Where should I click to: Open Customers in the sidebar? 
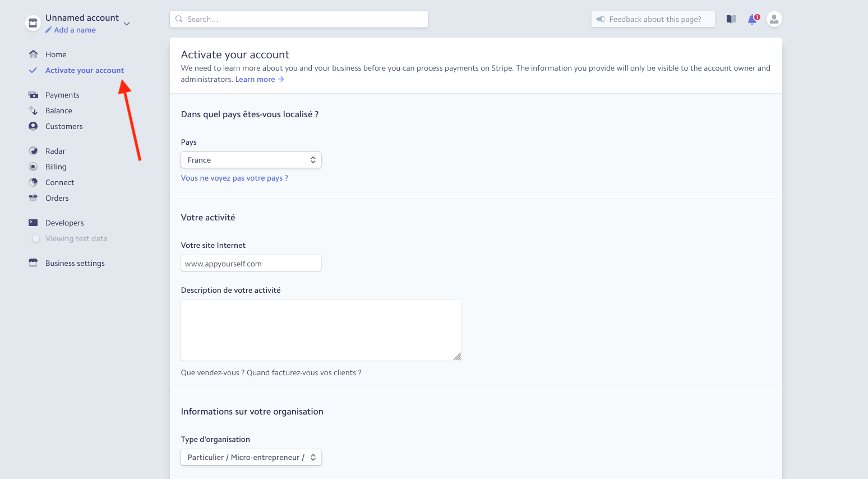(64, 126)
